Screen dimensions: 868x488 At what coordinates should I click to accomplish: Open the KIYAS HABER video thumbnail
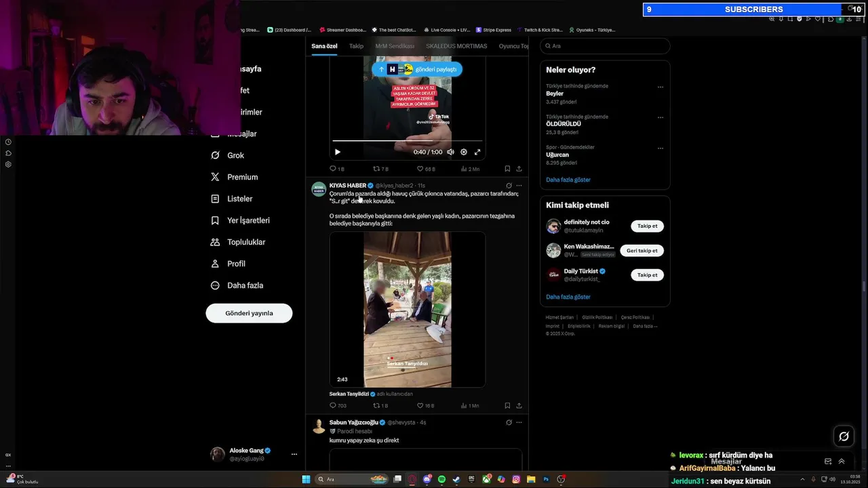tap(407, 310)
